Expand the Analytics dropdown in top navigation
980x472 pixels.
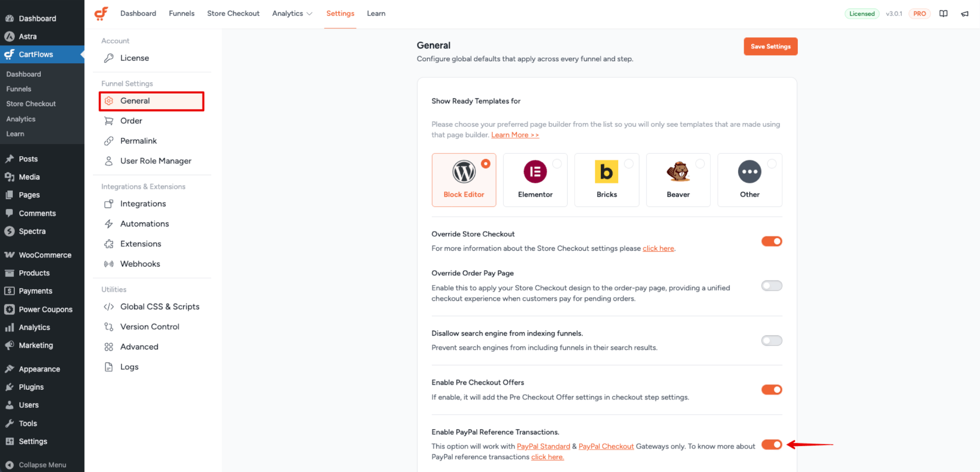click(292, 14)
